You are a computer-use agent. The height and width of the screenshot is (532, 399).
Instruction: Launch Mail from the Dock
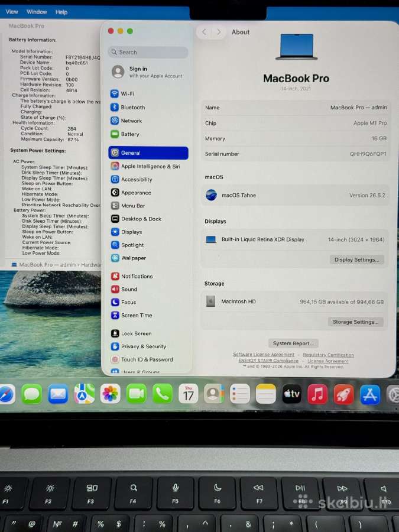58,394
